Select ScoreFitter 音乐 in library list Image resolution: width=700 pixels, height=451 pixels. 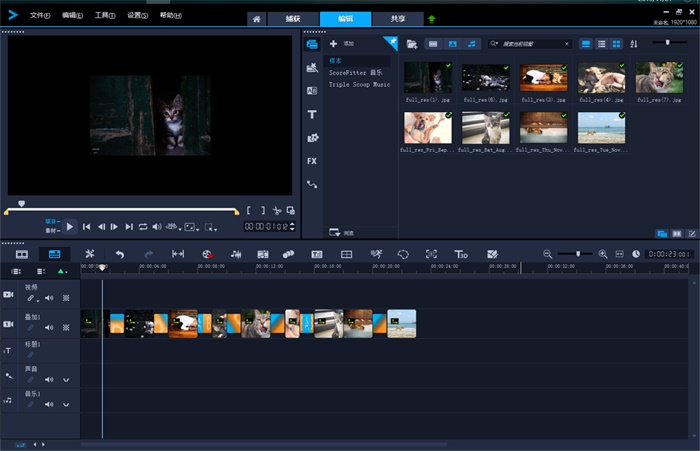tap(355, 73)
